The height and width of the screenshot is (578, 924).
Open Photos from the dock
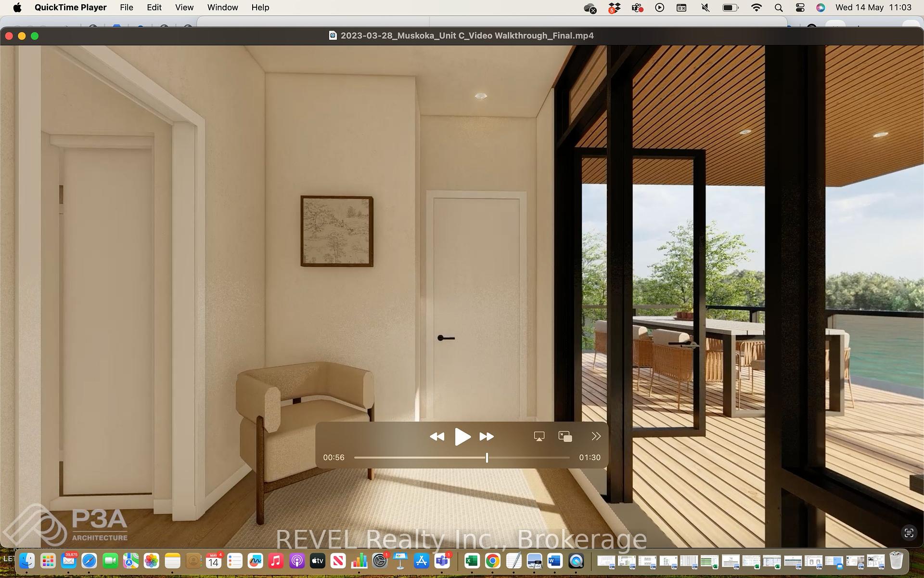(x=152, y=561)
